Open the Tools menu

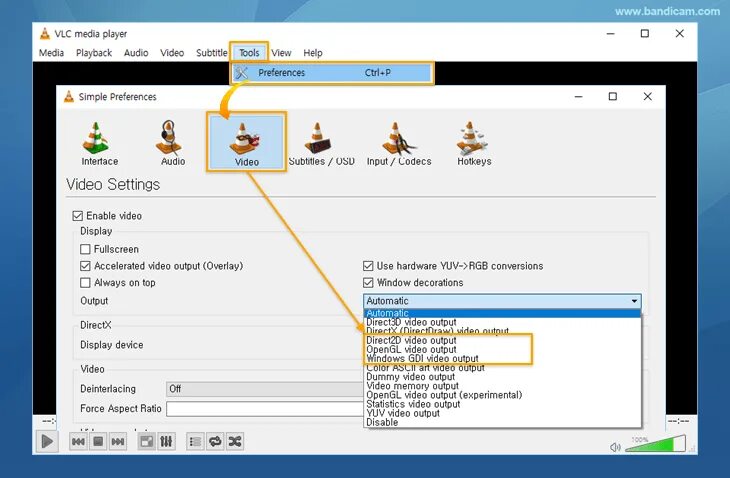(249, 53)
